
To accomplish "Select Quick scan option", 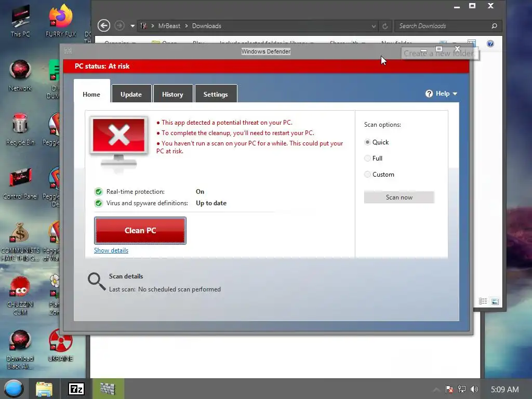I will pyautogui.click(x=367, y=142).
